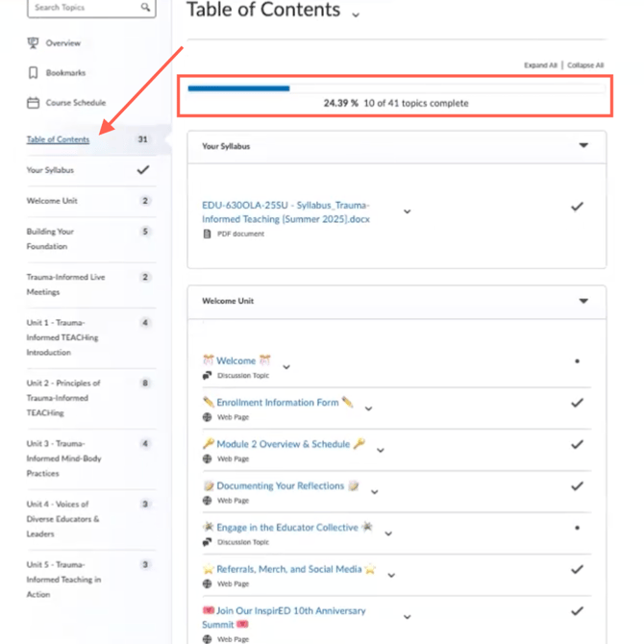Viewport: 644px width, 644px height.
Task: Click the search magnifier icon
Action: tap(145, 8)
